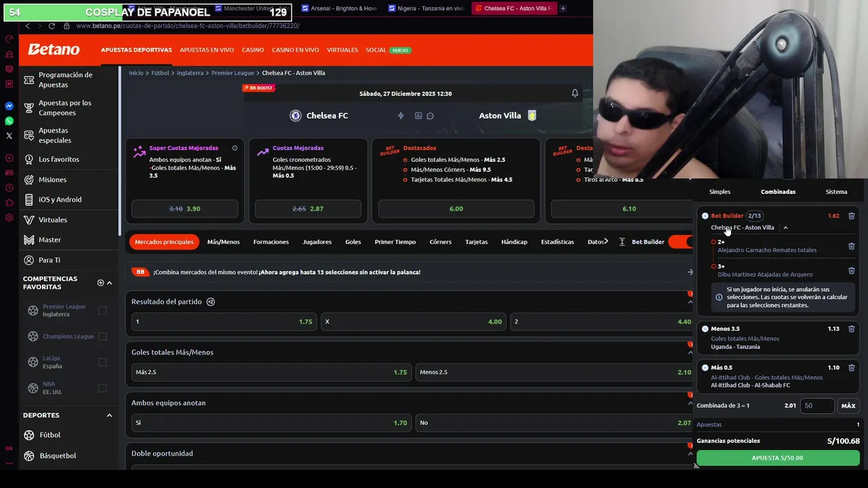This screenshot has width=868, height=488.
Task: Place bet with Apuesta S/50.00 button
Action: click(x=778, y=458)
